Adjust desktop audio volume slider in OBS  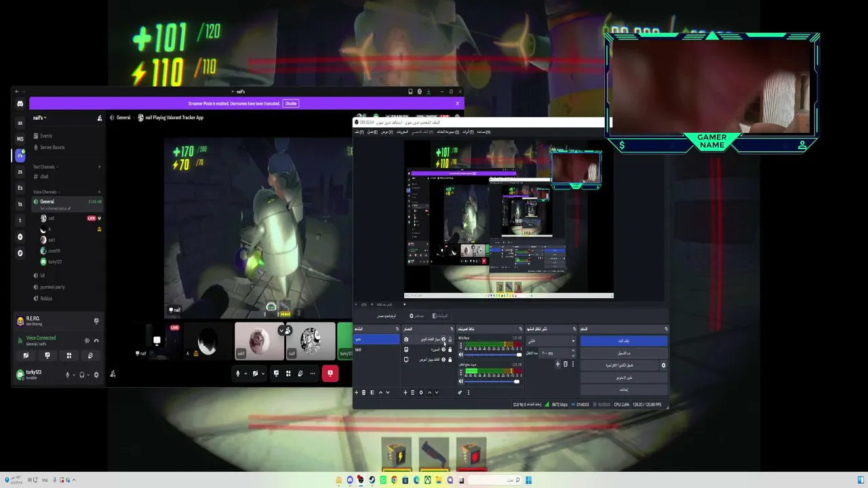pos(492,382)
